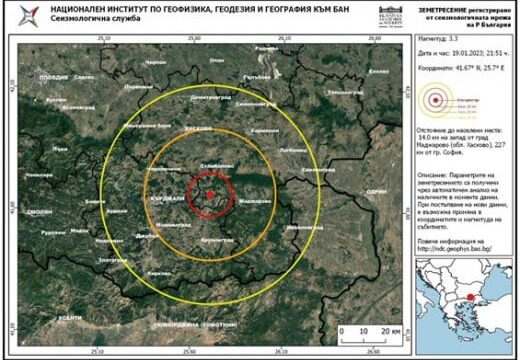Click the Димитровград town label

pos(211,98)
